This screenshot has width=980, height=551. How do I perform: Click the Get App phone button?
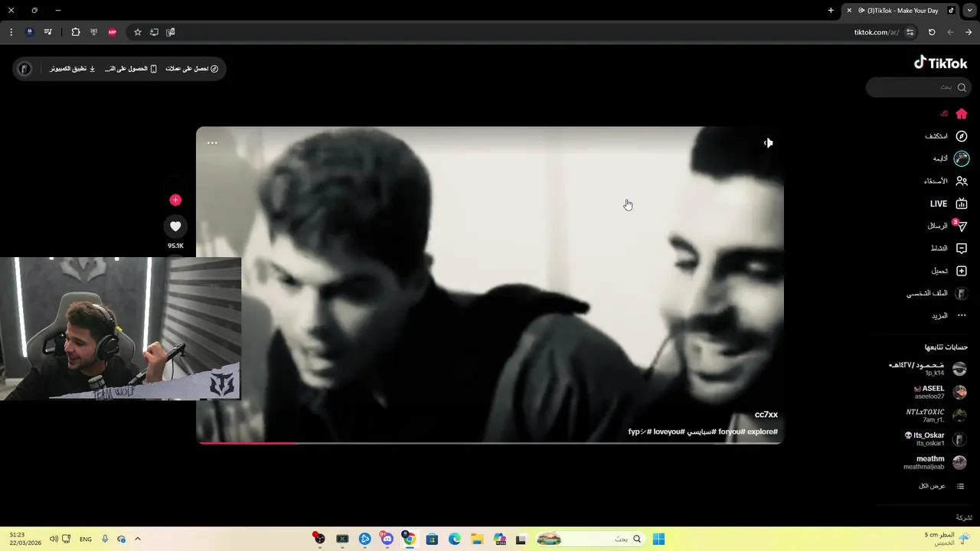coord(131,69)
